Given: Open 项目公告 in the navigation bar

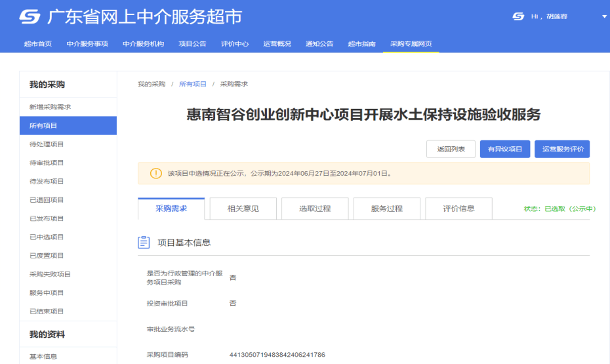Looking at the screenshot, I should [192, 44].
